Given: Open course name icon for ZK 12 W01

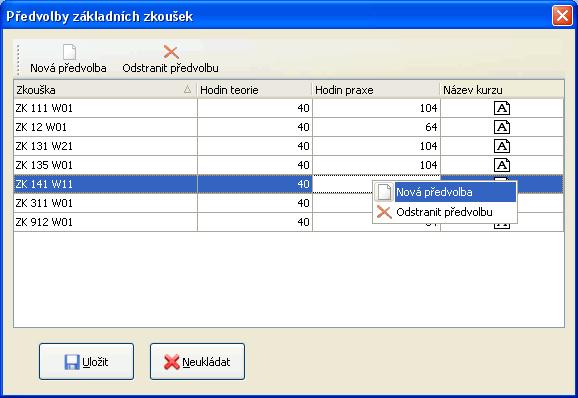Looking at the screenshot, I should click(x=502, y=127).
